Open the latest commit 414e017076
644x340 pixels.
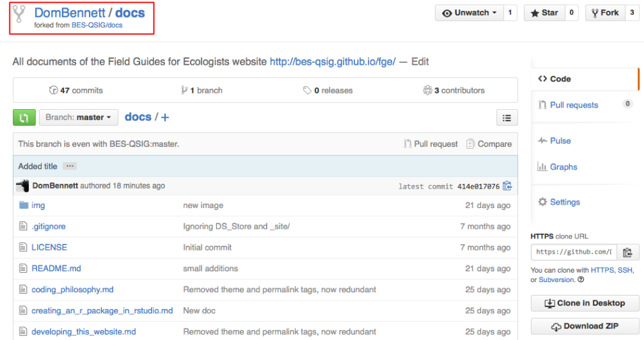pyautogui.click(x=478, y=186)
